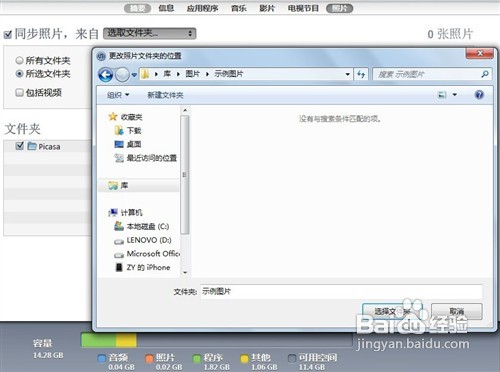Select ZY 的 iPhone device
The height and width of the screenshot is (372, 500).
pyautogui.click(x=143, y=267)
